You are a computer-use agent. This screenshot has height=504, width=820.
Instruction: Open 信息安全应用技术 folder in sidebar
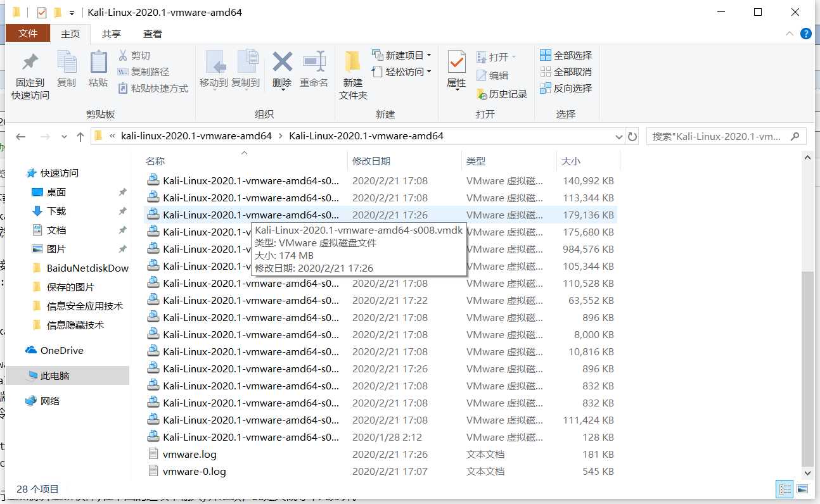tap(77, 306)
